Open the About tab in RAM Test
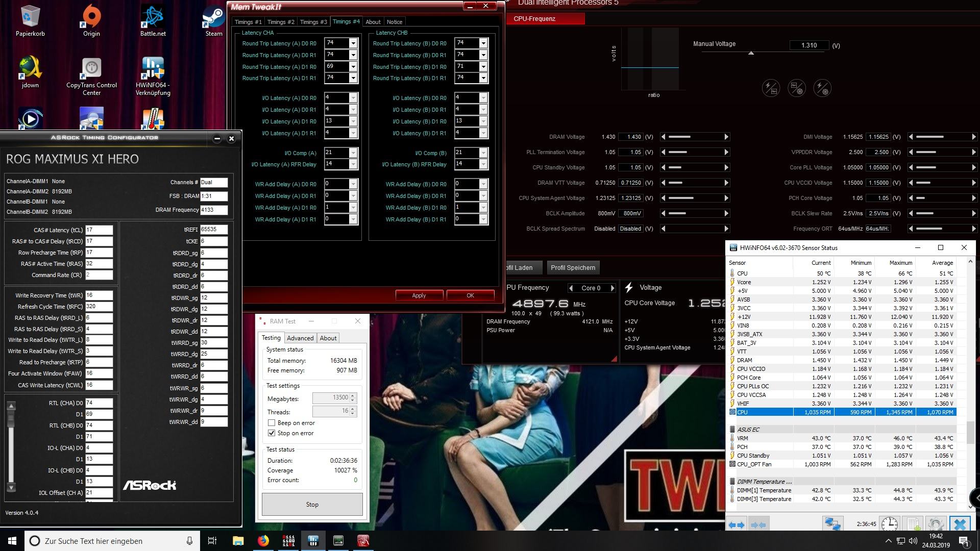 click(328, 338)
